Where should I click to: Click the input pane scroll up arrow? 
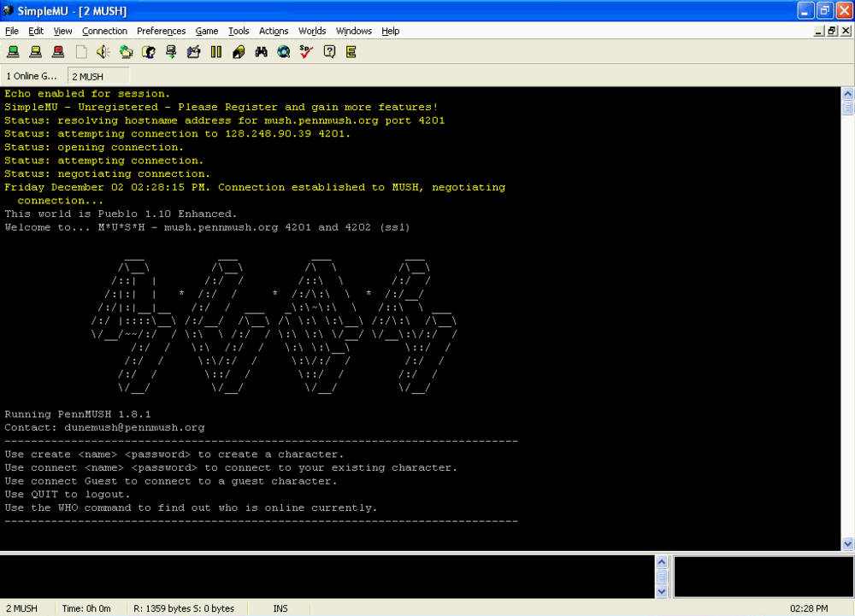click(662, 561)
